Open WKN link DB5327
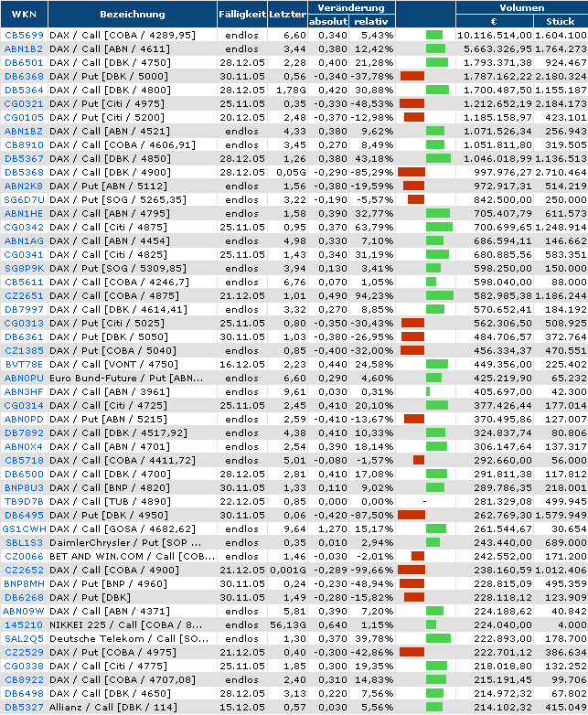Screen dimensions: 588x715 point(24,708)
